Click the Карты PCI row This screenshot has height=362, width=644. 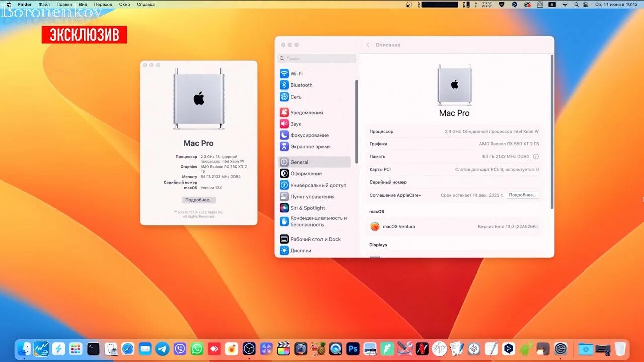454,169
